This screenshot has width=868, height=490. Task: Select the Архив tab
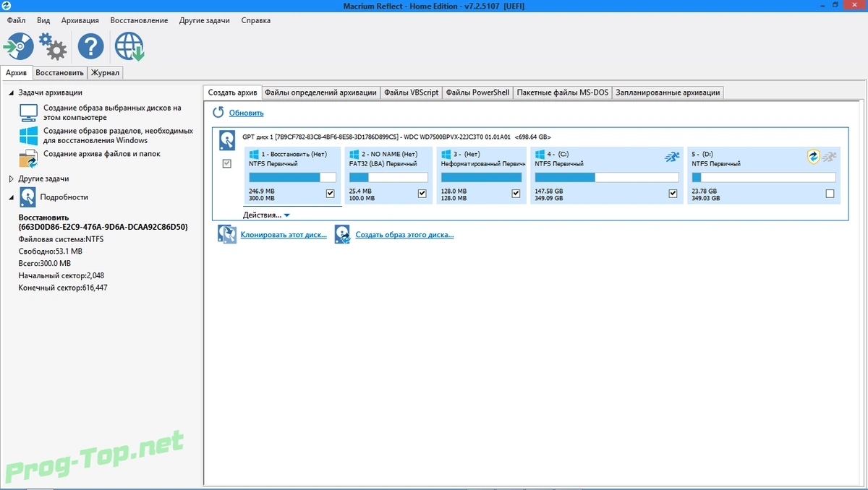pyautogui.click(x=17, y=72)
